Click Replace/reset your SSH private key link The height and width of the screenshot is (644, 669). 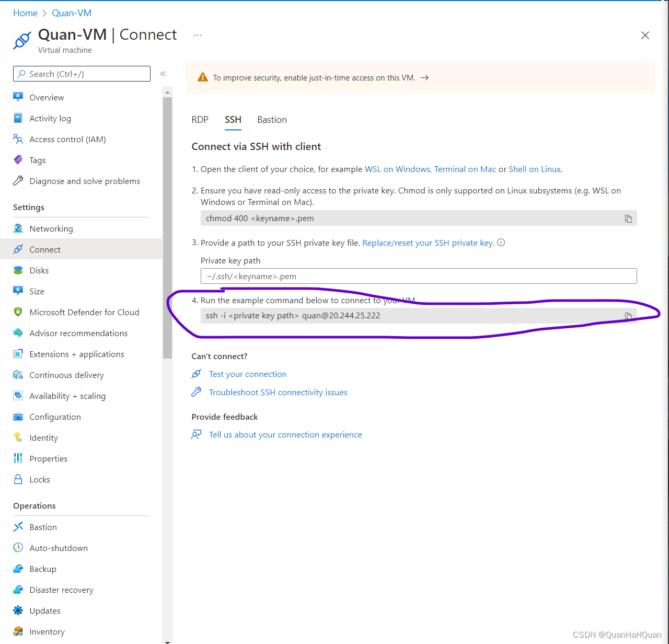pos(428,243)
